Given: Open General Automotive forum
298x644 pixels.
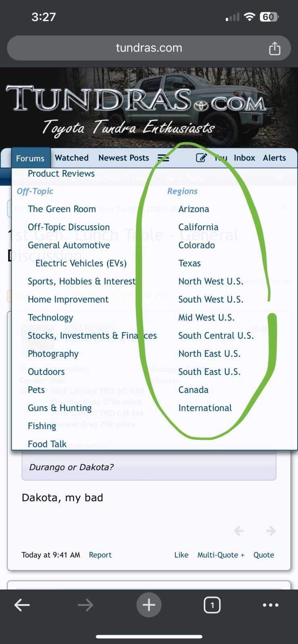Looking at the screenshot, I should tap(69, 245).
